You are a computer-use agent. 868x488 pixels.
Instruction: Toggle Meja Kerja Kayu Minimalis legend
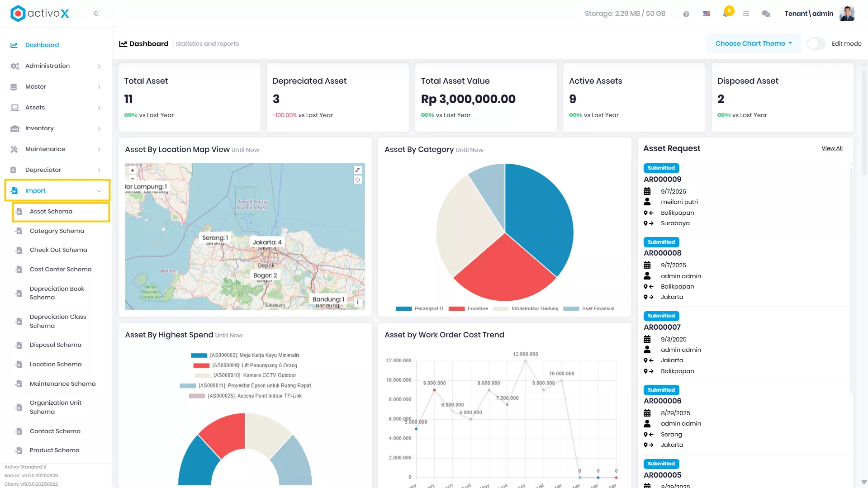[x=245, y=355]
